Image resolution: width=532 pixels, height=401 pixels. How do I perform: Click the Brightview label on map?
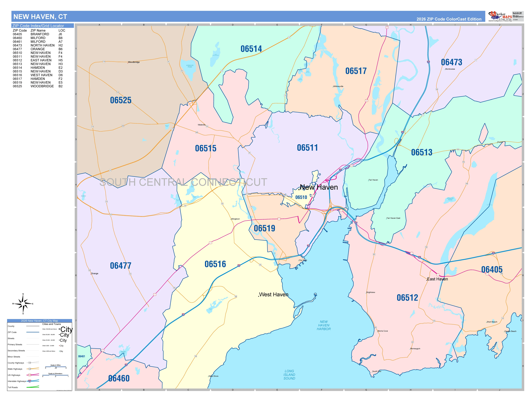pos(371,292)
